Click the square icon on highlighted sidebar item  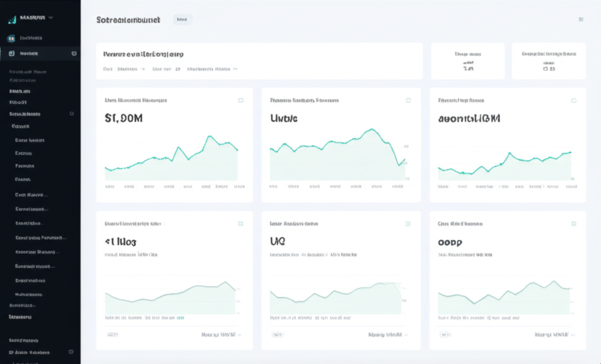(x=11, y=53)
